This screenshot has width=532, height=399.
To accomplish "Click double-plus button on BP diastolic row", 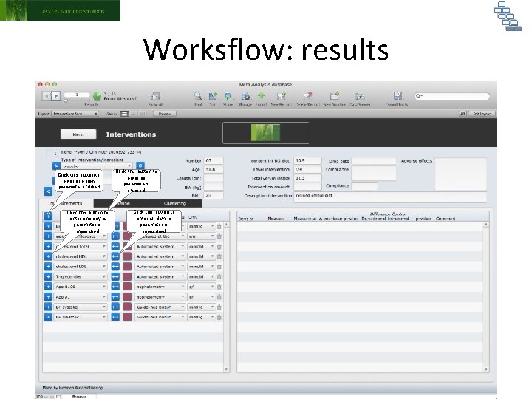I will click(x=115, y=317).
